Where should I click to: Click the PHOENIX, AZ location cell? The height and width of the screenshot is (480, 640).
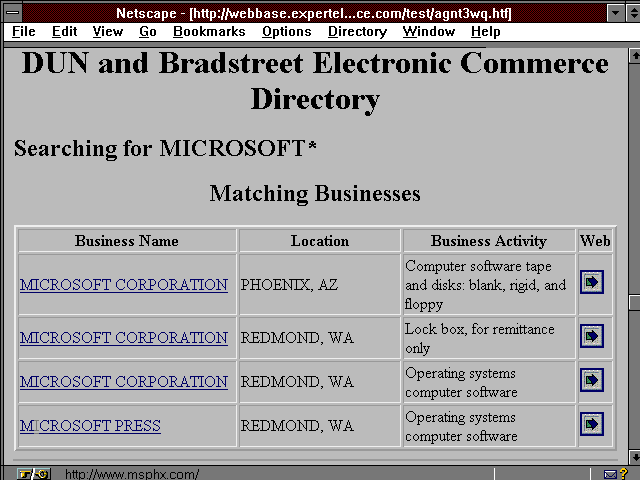(320, 285)
